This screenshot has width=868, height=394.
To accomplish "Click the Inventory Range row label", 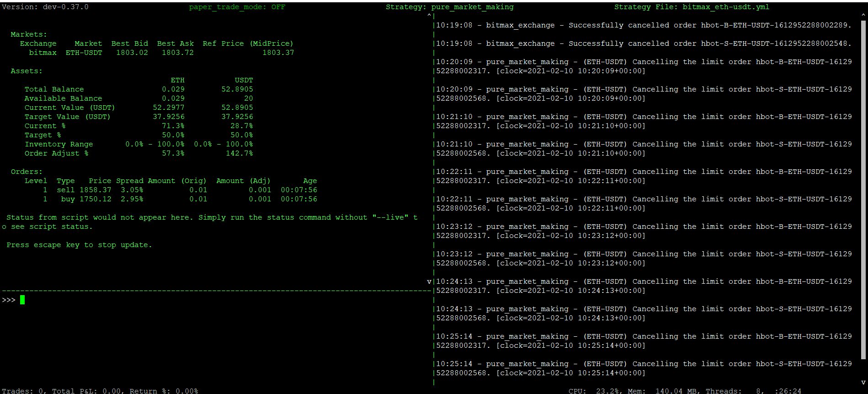I will 59,144.
